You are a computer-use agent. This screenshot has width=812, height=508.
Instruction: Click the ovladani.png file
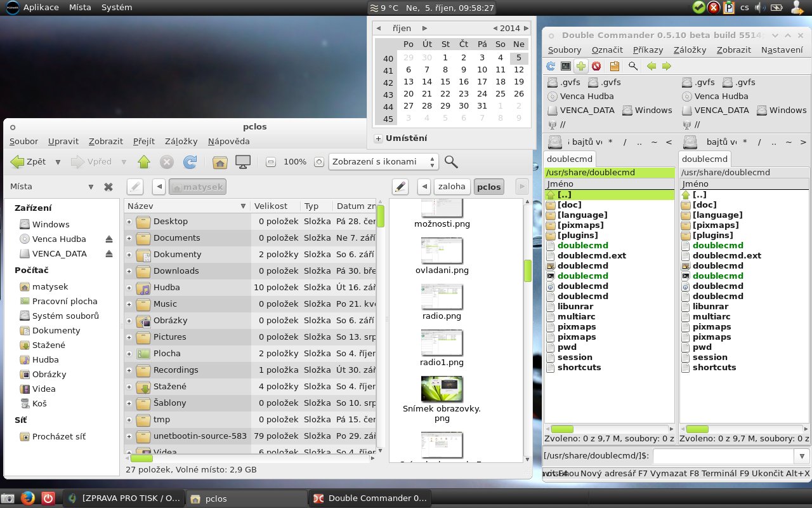[442, 257]
